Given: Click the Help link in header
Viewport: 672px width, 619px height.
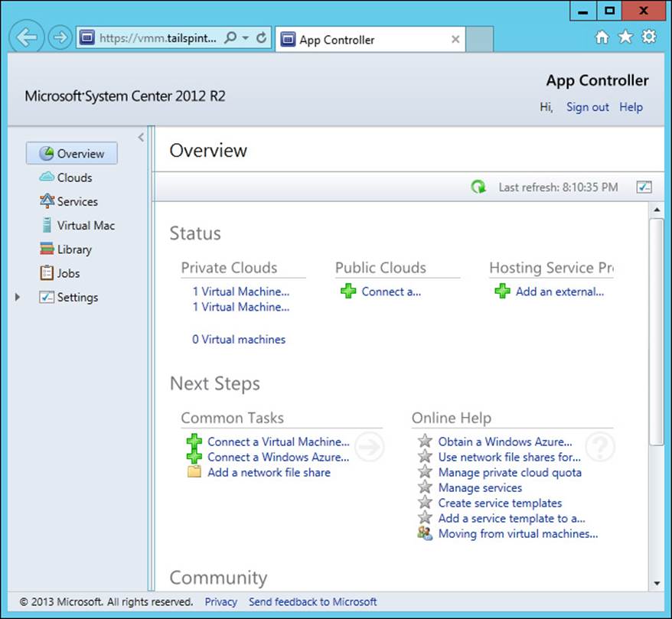Looking at the screenshot, I should [631, 107].
